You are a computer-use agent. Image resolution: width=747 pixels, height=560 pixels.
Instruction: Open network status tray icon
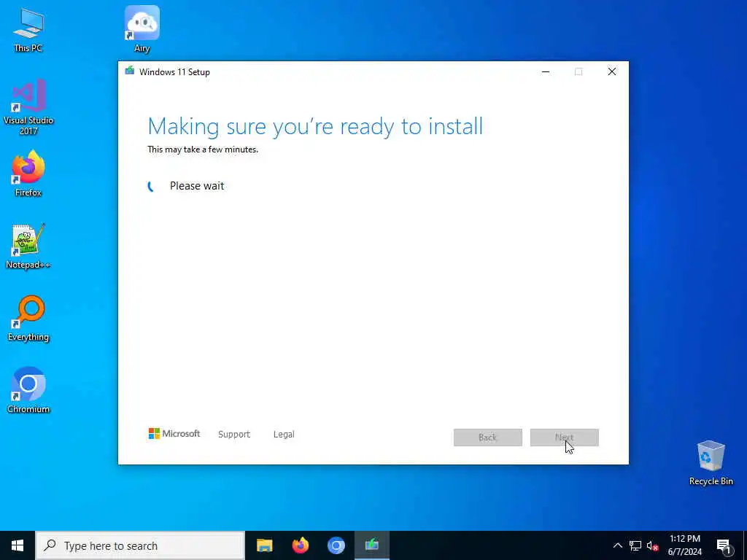(x=635, y=545)
